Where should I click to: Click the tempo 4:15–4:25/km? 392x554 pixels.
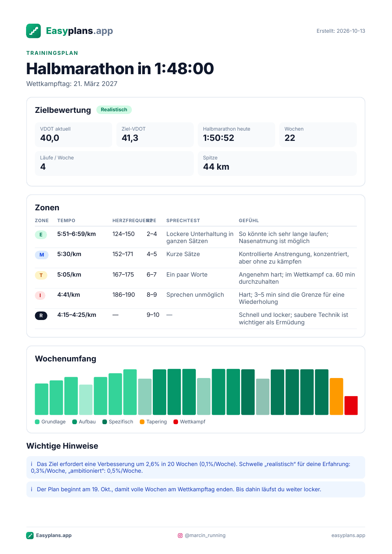pos(77,315)
